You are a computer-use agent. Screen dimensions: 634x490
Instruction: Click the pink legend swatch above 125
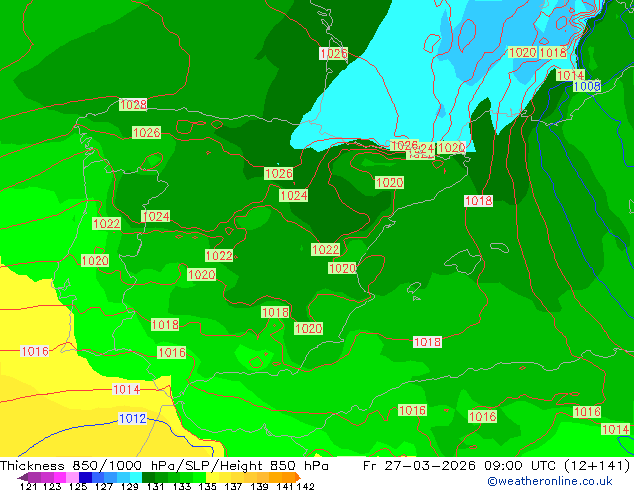click(x=72, y=477)
